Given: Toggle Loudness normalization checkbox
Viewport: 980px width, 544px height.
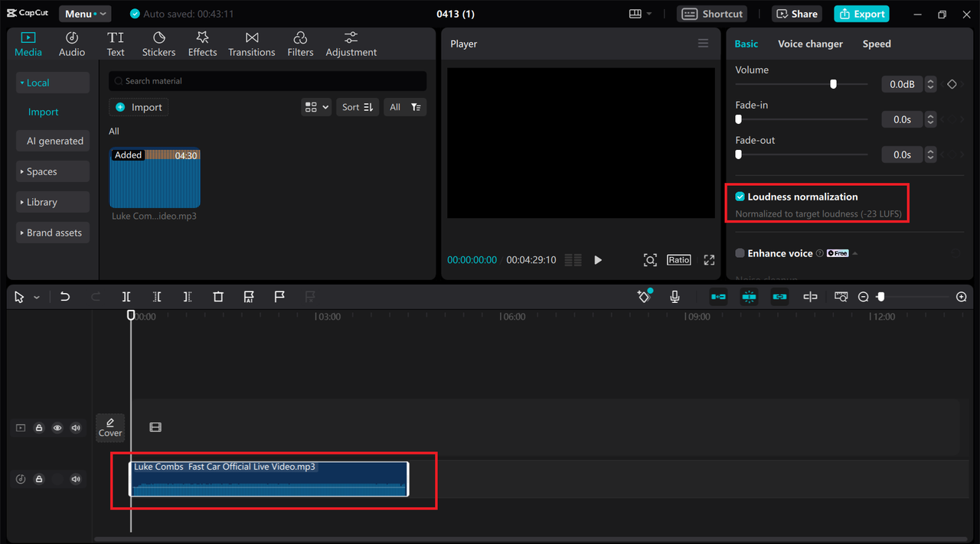Looking at the screenshot, I should point(740,197).
